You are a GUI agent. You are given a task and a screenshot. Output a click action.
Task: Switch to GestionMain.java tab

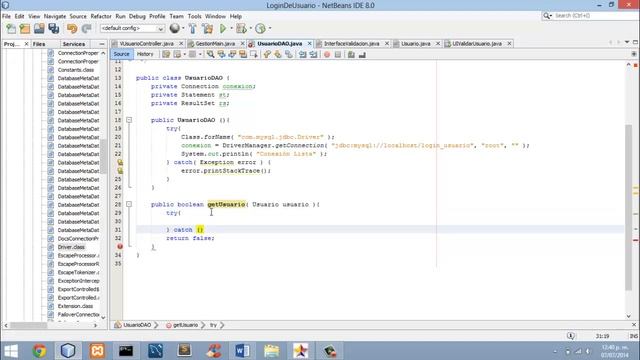click(215, 43)
